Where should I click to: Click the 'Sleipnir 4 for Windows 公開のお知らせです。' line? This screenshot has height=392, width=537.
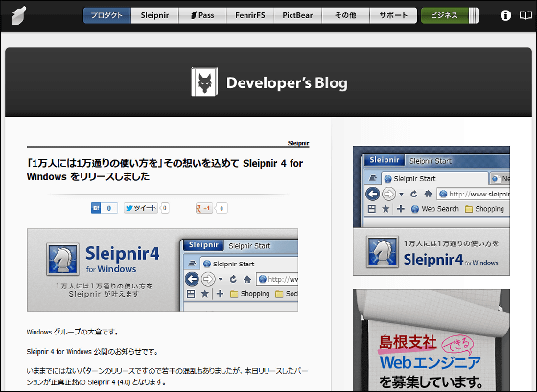point(92,351)
